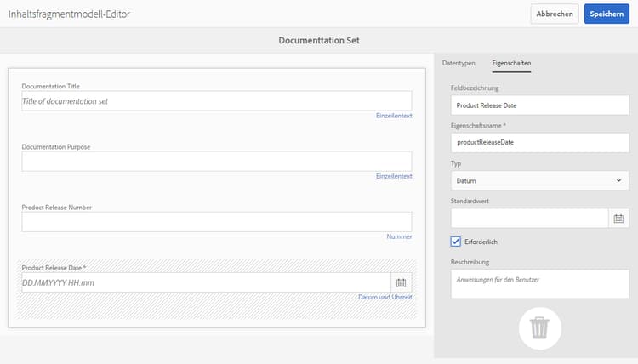Screen dimensions: 638x364
Task: Click the Documentation Title text field
Action: tap(216, 101)
